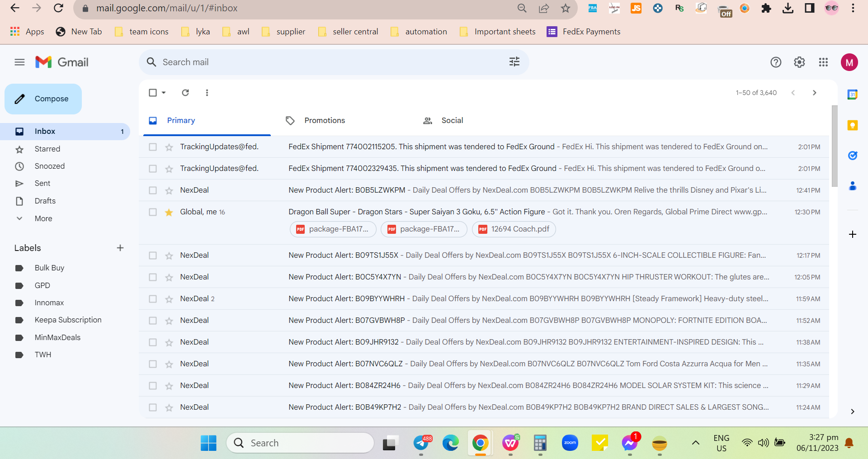Image resolution: width=868 pixels, height=459 pixels.
Task: Open the Gmail main menu hamburger icon
Action: coord(19,62)
